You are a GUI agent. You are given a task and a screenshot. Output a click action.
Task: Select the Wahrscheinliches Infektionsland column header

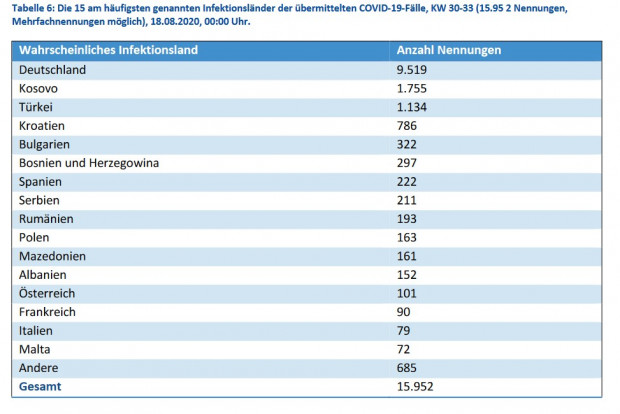pos(108,50)
